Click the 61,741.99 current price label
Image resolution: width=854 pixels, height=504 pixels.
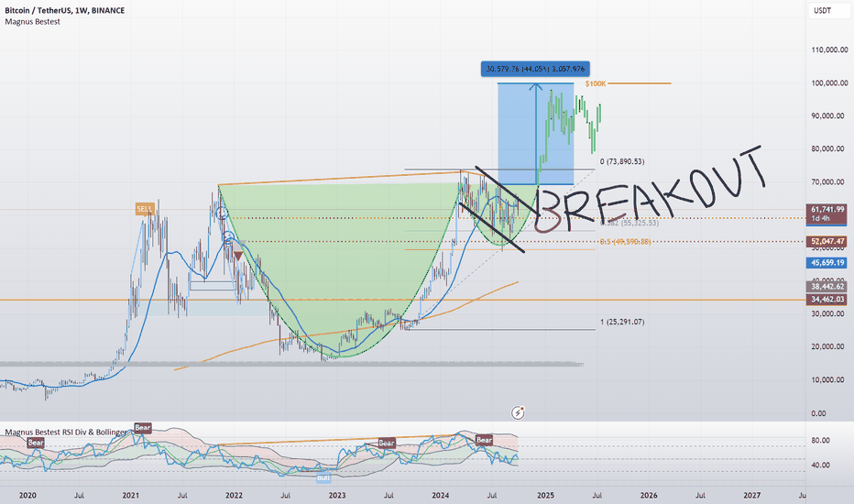tap(827, 209)
